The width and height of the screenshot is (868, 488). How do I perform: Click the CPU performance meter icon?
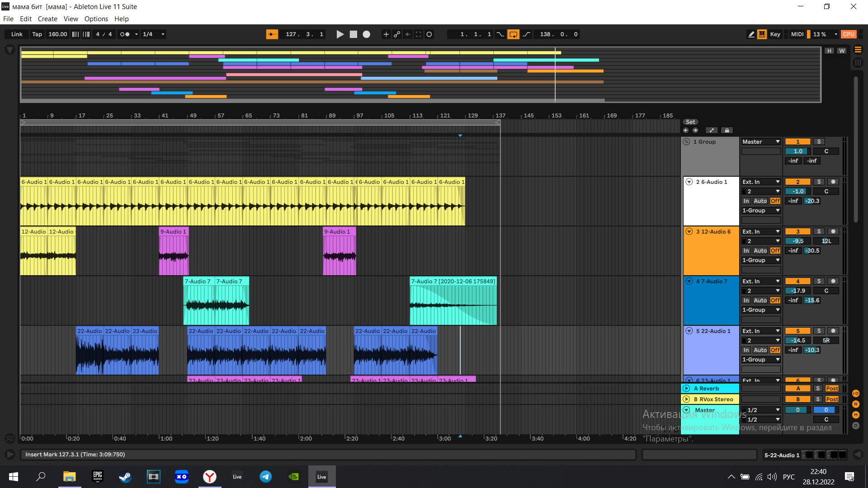tap(847, 34)
